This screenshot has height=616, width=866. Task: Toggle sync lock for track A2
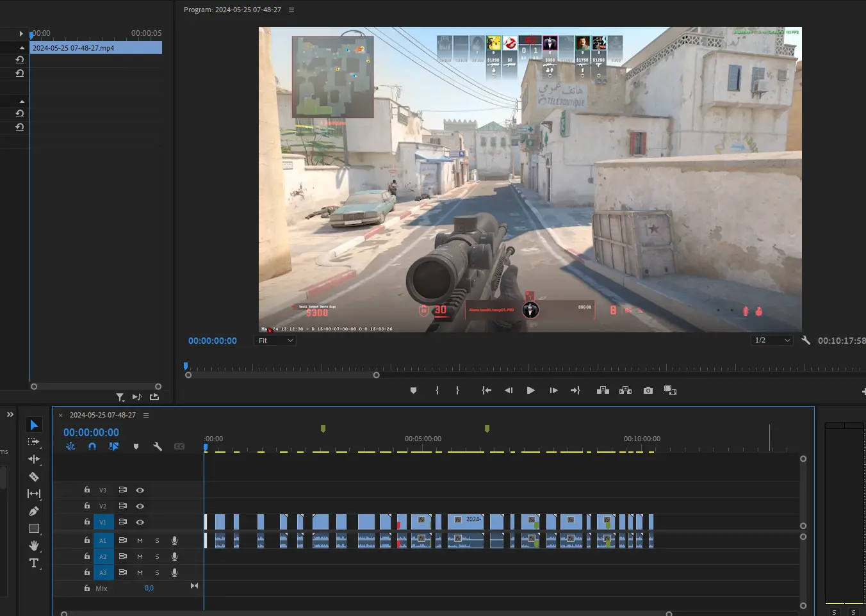(122, 556)
